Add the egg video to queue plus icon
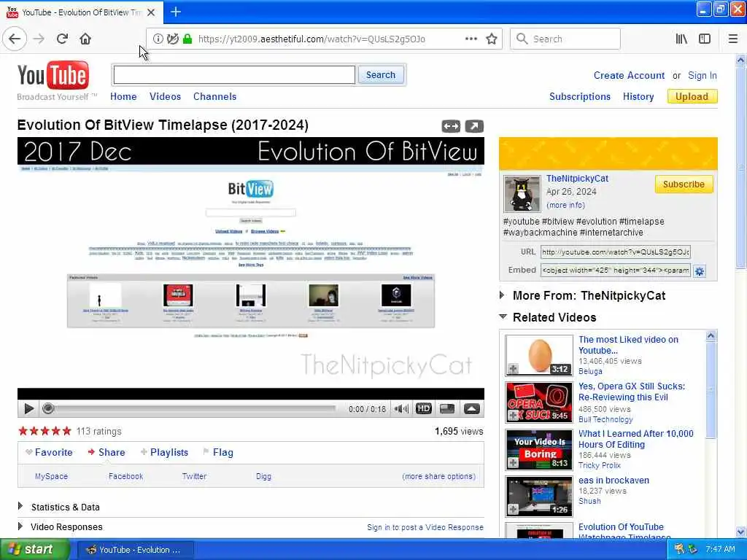This screenshot has width=747, height=560. click(513, 368)
